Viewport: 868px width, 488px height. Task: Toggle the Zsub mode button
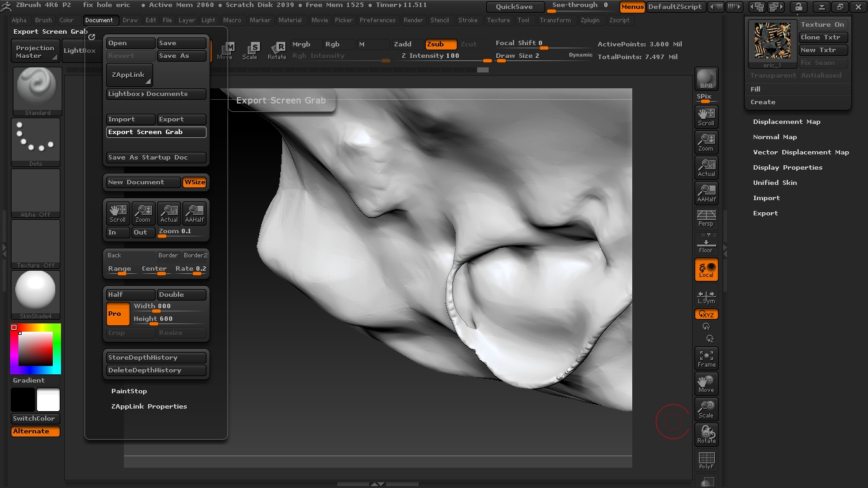tap(440, 44)
